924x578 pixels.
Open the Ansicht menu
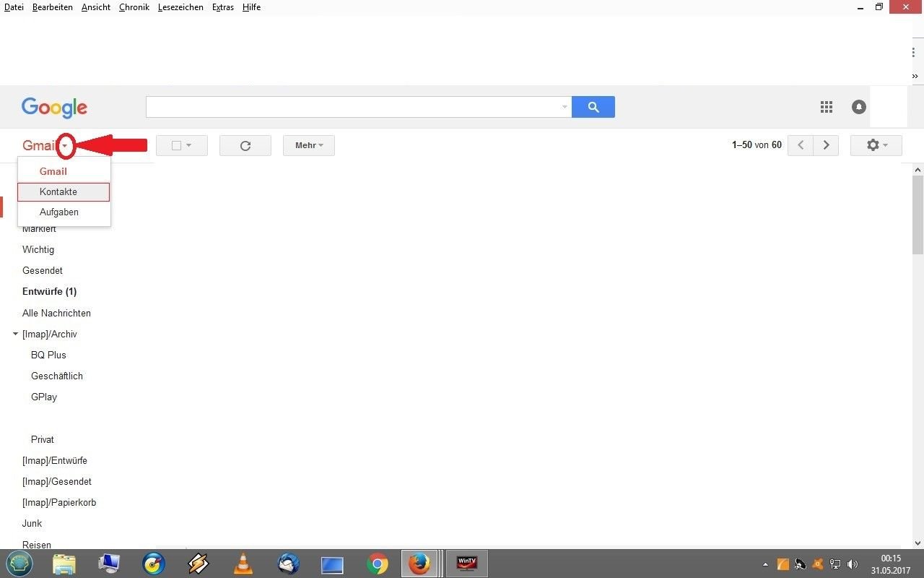pos(96,7)
